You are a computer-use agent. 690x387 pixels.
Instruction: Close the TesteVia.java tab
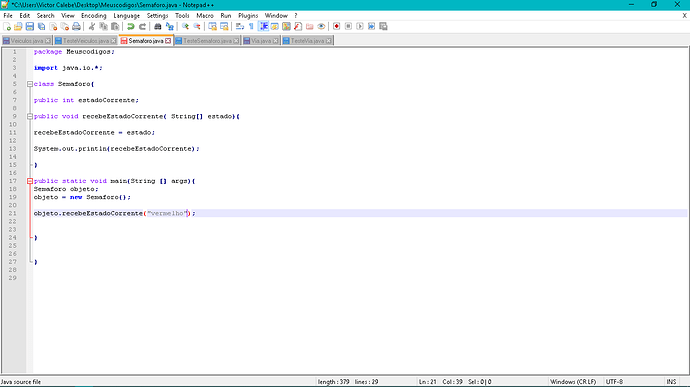(x=329, y=41)
